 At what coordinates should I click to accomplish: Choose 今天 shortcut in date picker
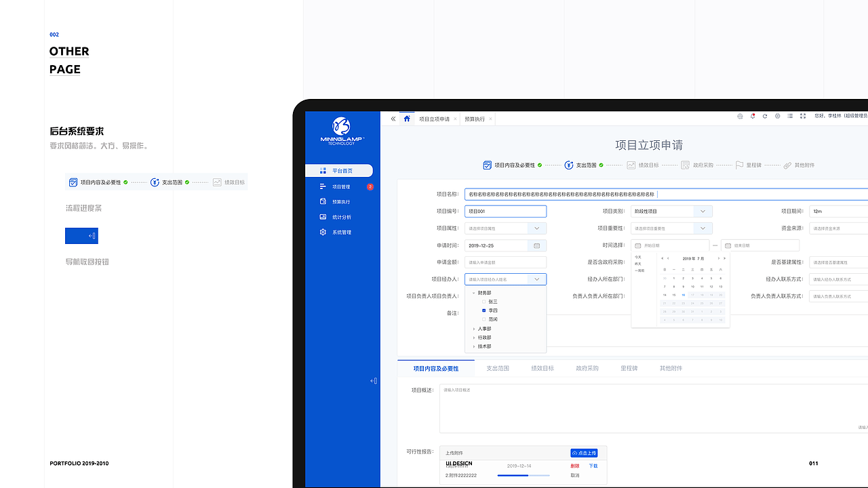coord(637,258)
